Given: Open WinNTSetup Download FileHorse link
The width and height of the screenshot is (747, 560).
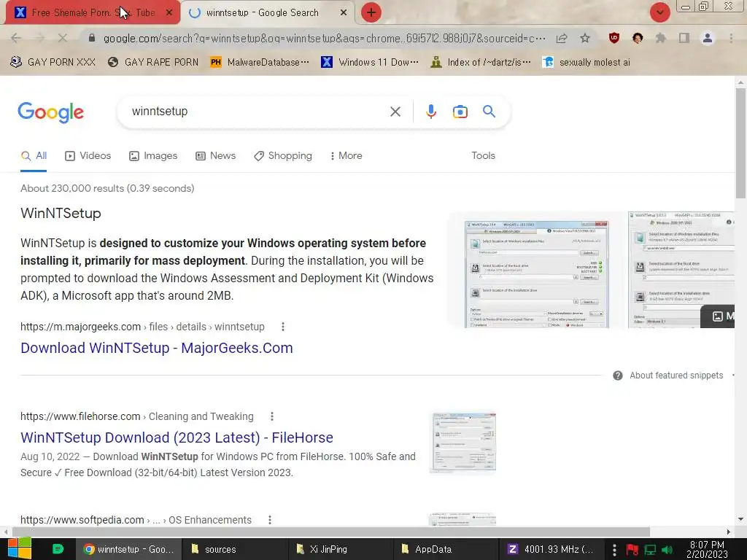Looking at the screenshot, I should pyautogui.click(x=177, y=437).
